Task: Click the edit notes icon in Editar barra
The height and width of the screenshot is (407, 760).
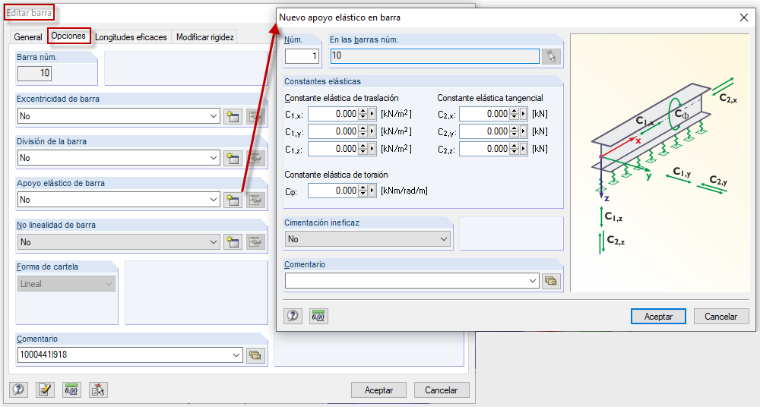Action: pos(45,390)
